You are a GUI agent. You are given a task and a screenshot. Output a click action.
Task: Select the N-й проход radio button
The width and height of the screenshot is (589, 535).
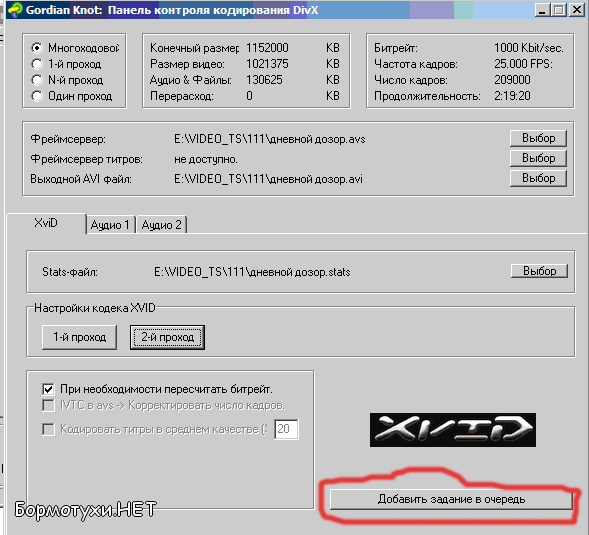pyautogui.click(x=37, y=80)
